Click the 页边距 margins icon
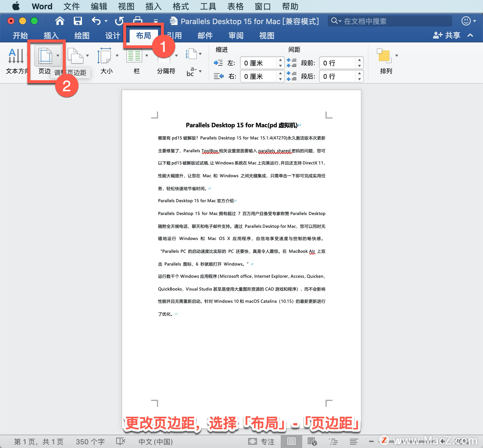This screenshot has width=483, height=448. (45, 56)
